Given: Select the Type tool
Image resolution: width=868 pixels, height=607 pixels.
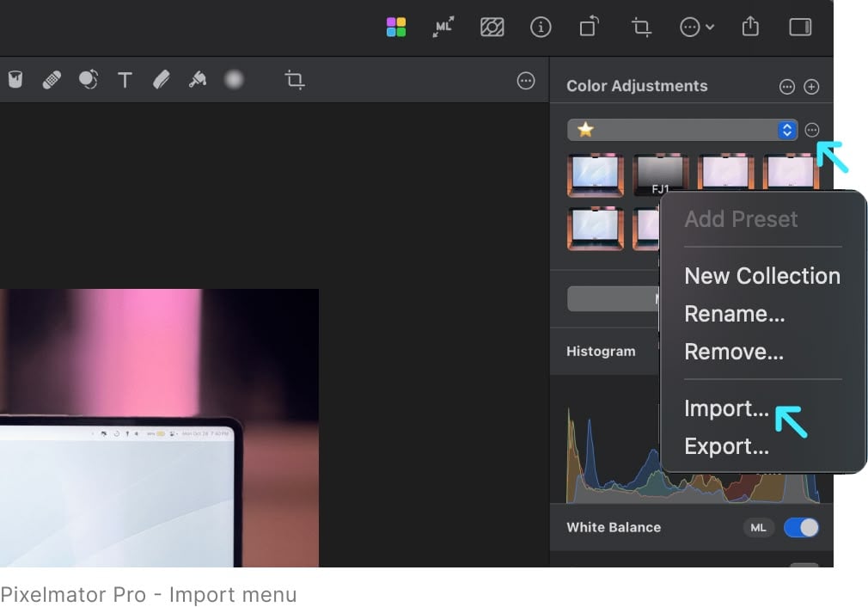Looking at the screenshot, I should click(x=125, y=80).
